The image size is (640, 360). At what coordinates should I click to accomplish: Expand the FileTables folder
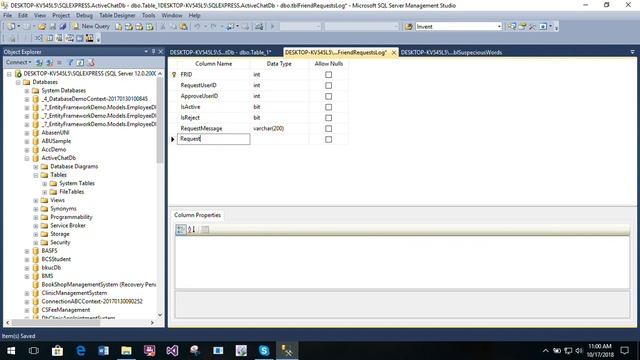45,192
